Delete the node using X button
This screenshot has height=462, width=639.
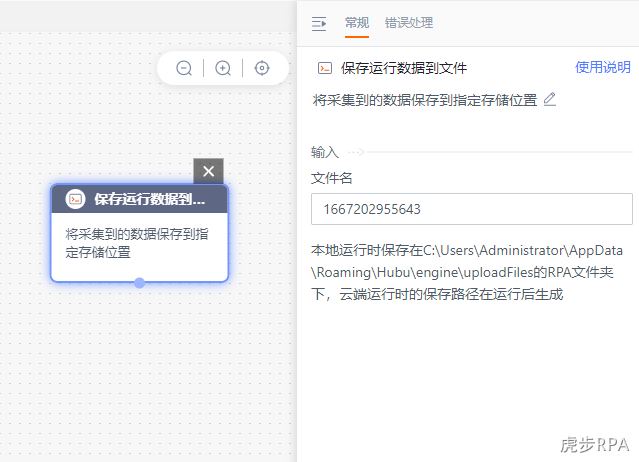[208, 171]
